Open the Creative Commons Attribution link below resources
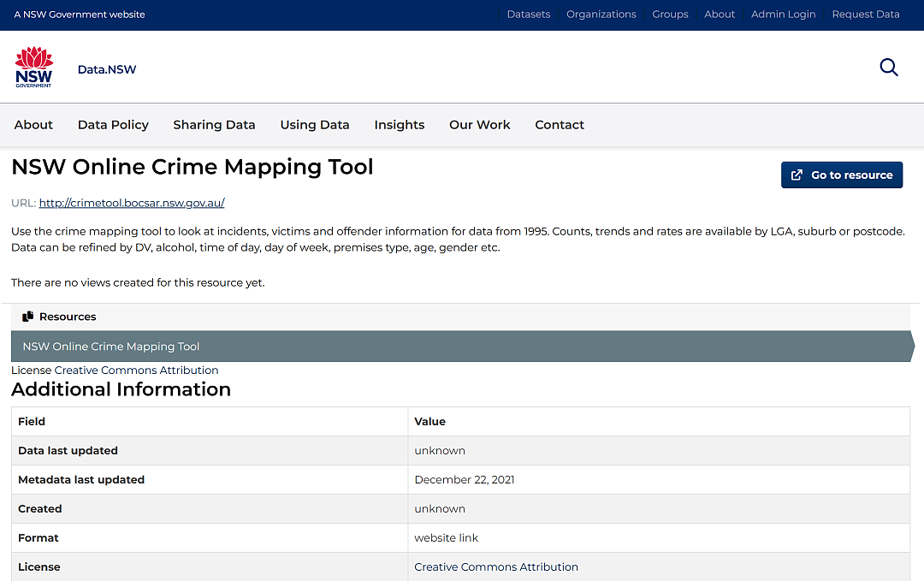 click(136, 370)
